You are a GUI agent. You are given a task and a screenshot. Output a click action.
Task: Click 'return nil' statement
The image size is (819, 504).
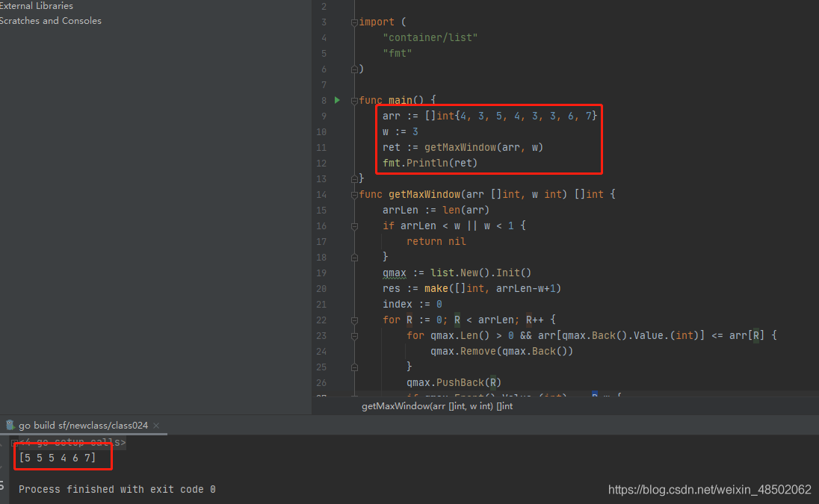pos(436,241)
